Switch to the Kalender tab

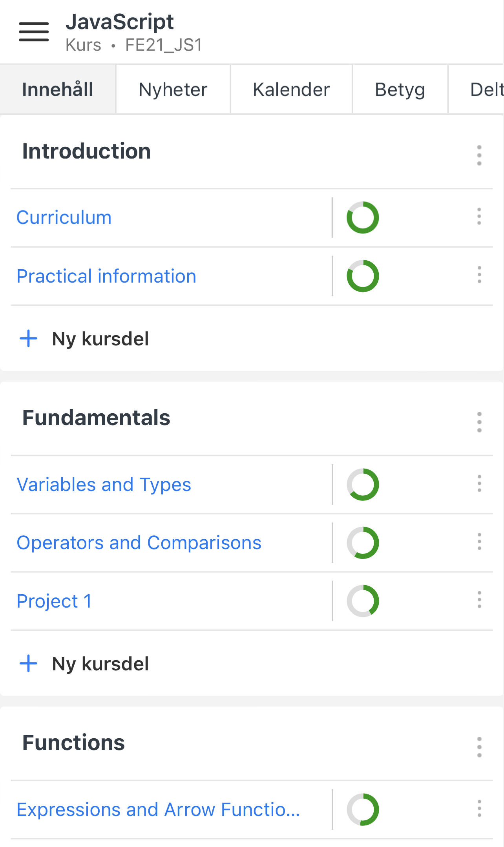click(291, 89)
